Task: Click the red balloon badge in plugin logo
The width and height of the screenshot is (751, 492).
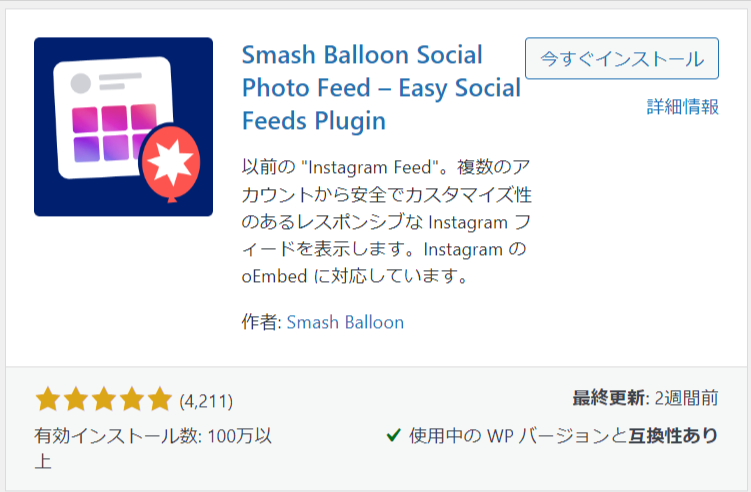Action: coord(172,163)
